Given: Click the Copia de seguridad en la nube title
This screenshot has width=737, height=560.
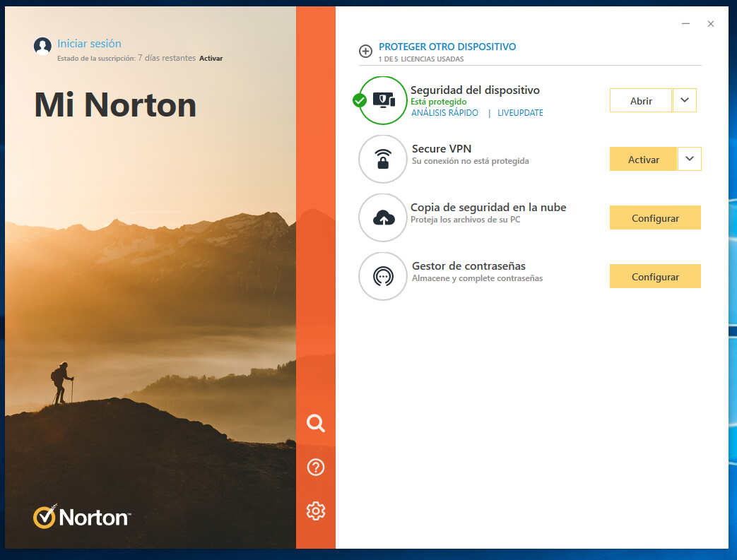Looking at the screenshot, I should click(488, 207).
